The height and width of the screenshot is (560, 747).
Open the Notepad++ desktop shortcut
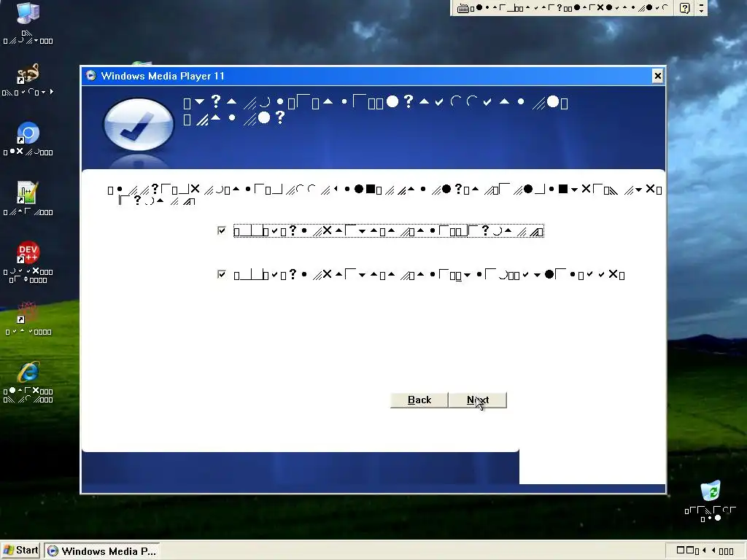pyautogui.click(x=28, y=192)
